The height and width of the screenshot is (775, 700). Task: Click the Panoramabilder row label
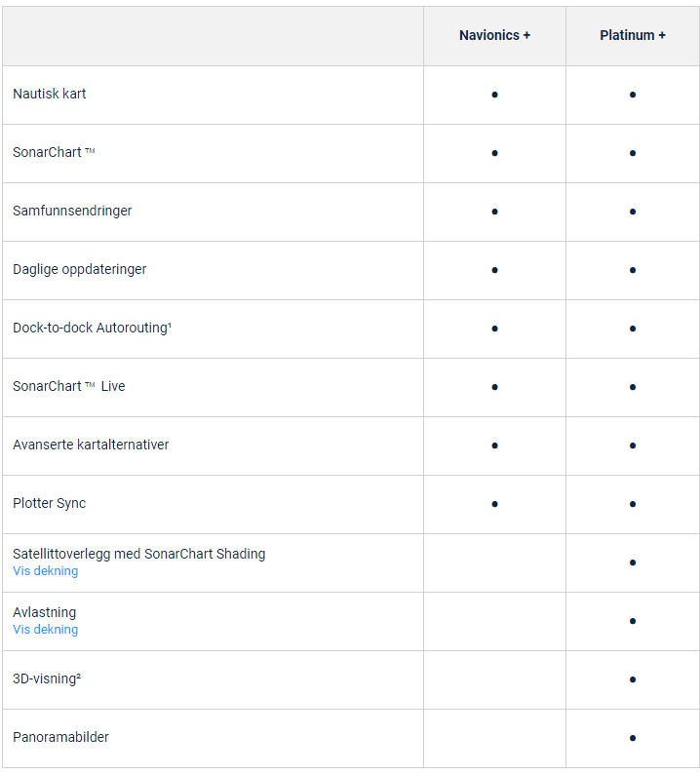click(x=60, y=737)
